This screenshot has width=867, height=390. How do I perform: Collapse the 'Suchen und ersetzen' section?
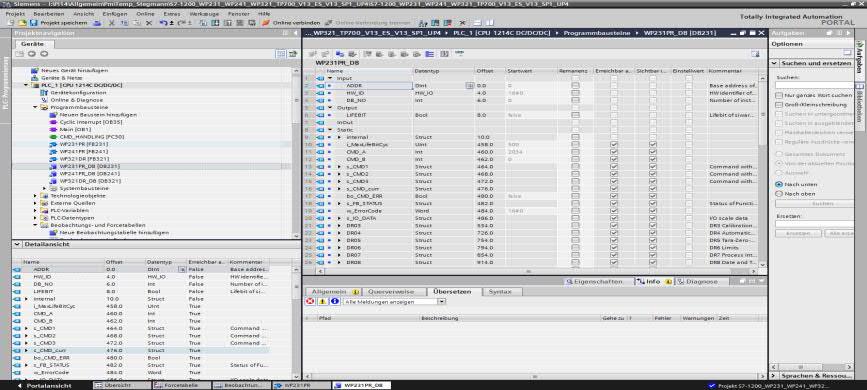775,63
